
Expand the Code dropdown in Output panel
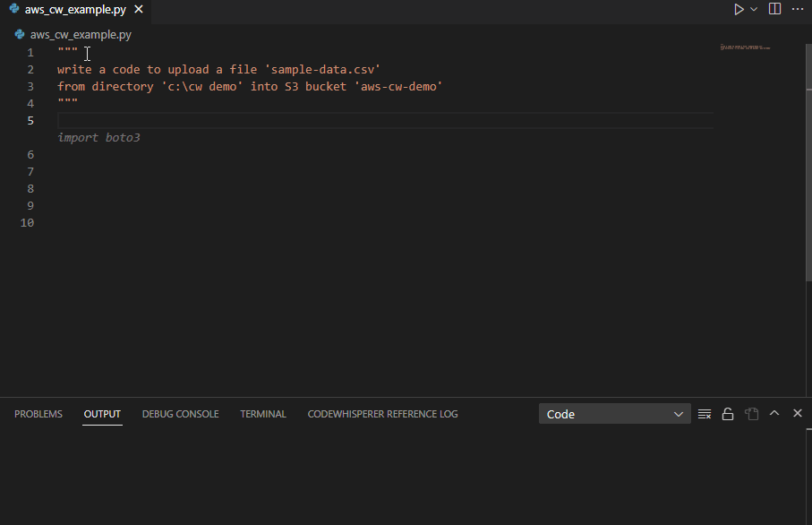click(x=678, y=413)
